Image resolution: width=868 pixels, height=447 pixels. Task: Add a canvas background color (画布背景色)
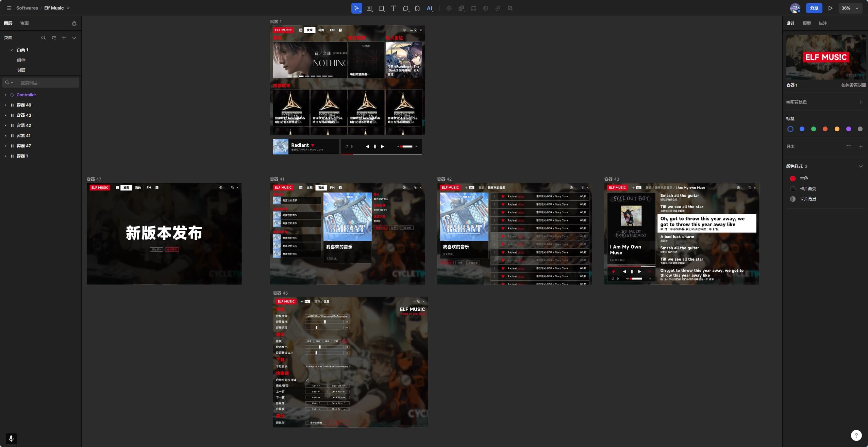[x=861, y=102]
